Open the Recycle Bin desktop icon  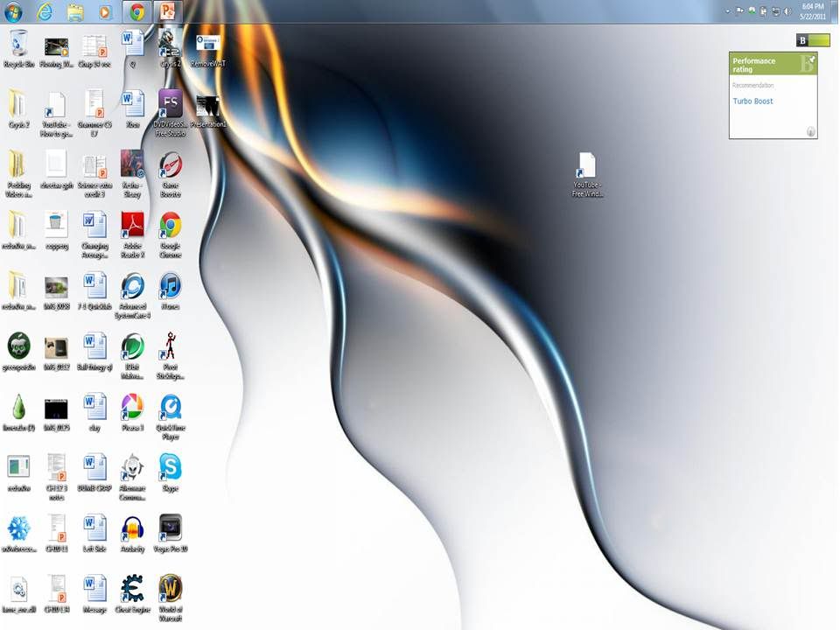point(18,44)
